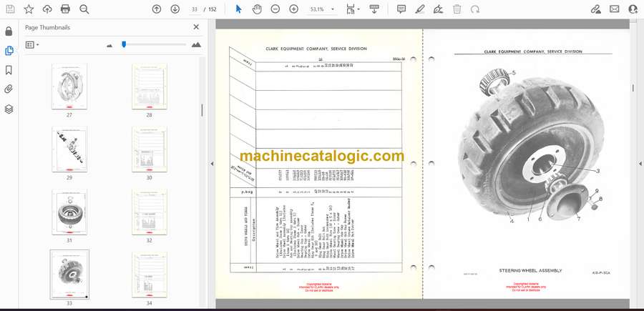
Task: Go to previous page arrow
Action: [157, 9]
